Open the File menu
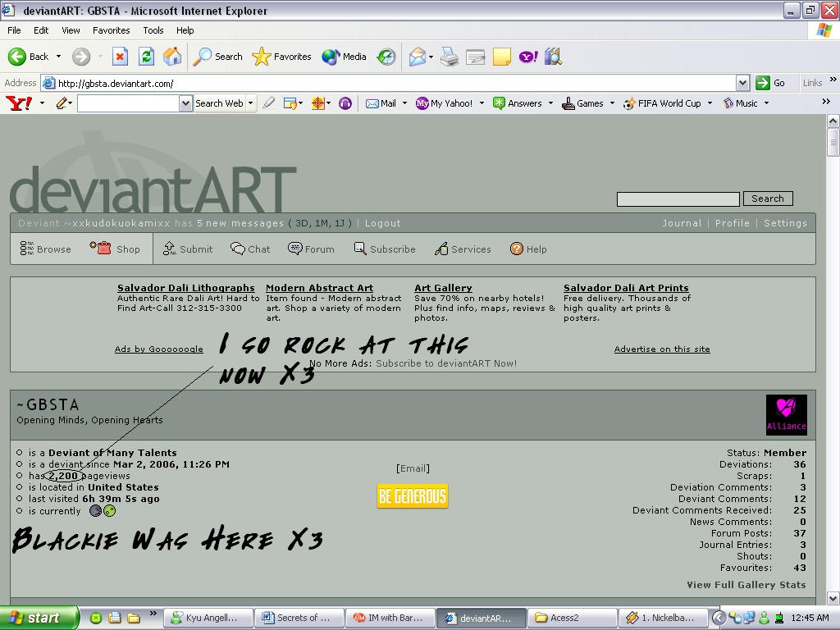This screenshot has width=840, height=630. [14, 30]
